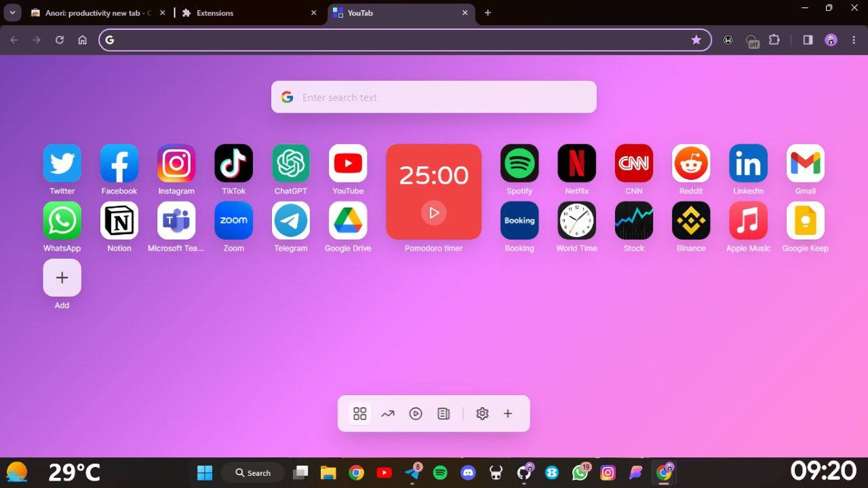Open the Facebook shortcut icon
This screenshot has height=488, width=868.
tap(119, 163)
